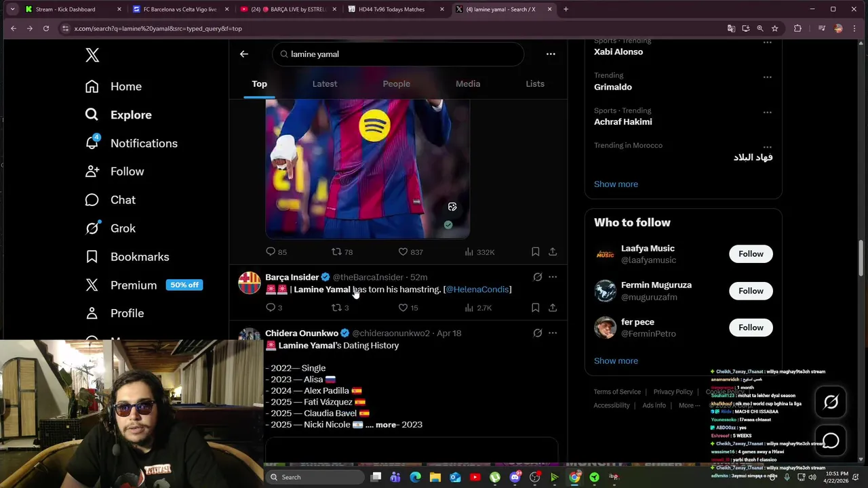868x488 pixels.
Task: Open the more menu on the Chidera Onunkwo post
Action: click(x=553, y=333)
